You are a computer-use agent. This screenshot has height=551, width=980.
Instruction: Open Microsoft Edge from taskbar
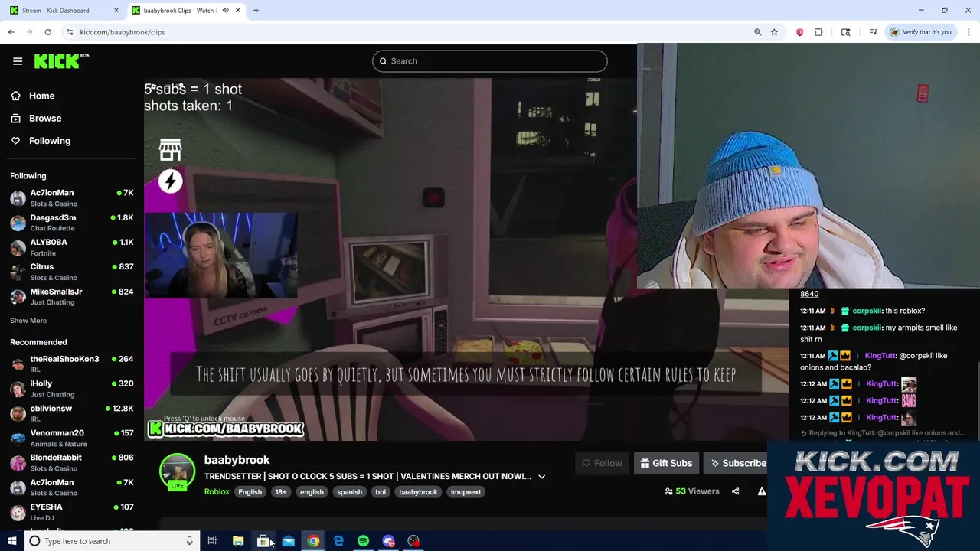pos(338,541)
